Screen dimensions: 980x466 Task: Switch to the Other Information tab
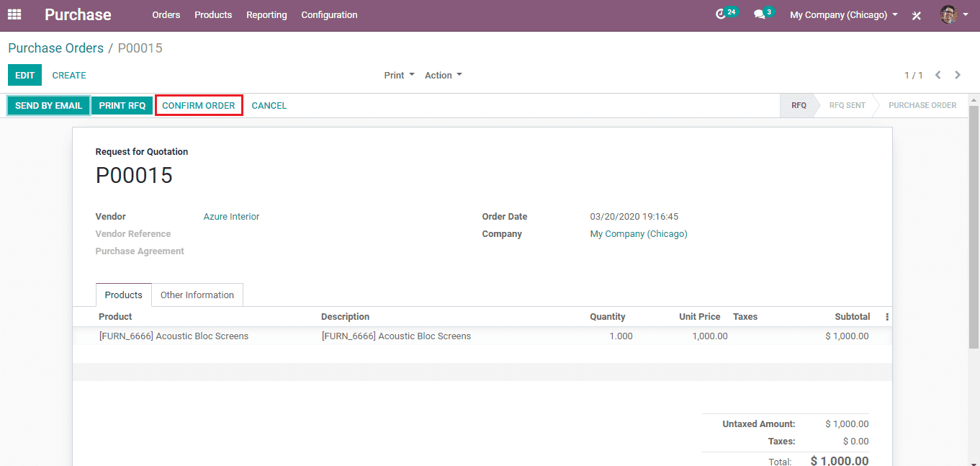(x=197, y=295)
